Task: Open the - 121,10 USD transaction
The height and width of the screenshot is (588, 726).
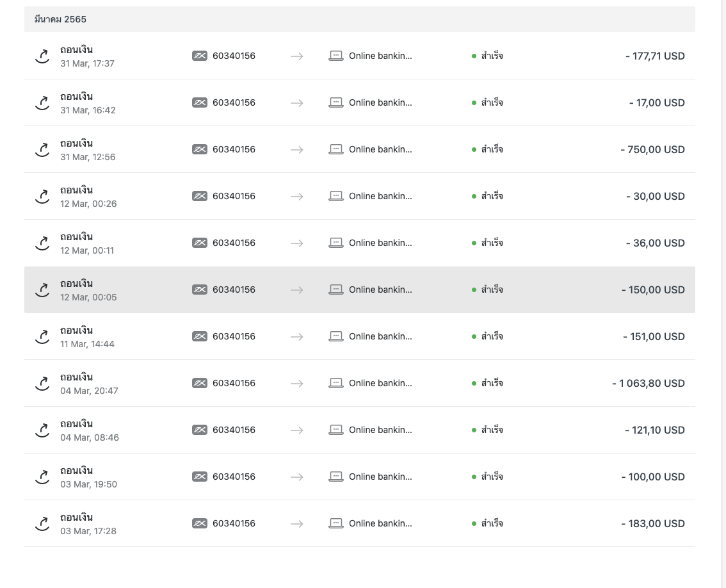Action: click(x=360, y=430)
